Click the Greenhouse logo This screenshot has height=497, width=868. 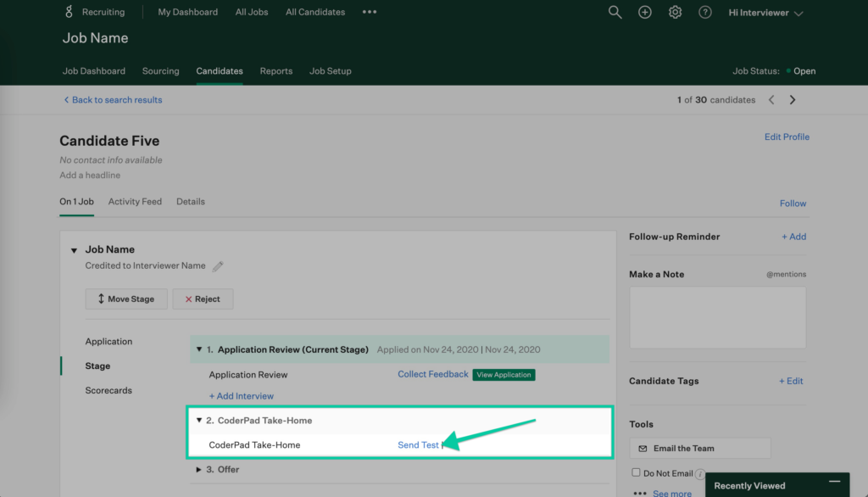tap(67, 11)
